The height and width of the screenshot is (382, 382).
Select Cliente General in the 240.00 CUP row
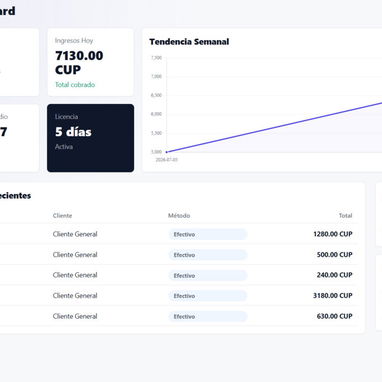75,275
